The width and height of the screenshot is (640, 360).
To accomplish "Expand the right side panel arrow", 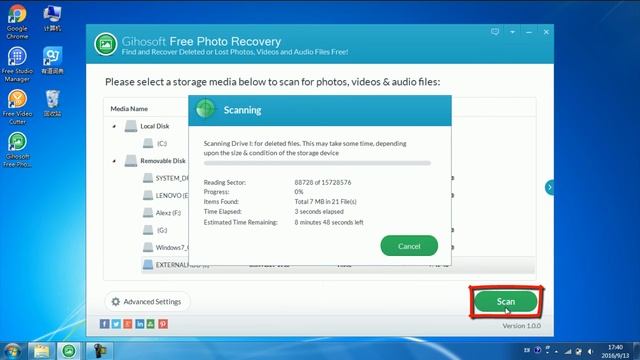I will pos(550,187).
